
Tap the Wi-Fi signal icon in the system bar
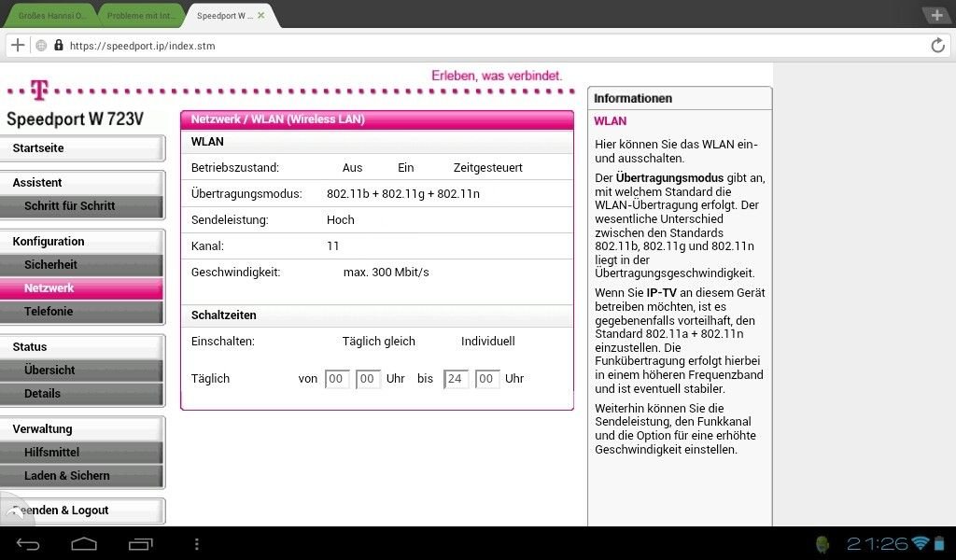pos(921,543)
